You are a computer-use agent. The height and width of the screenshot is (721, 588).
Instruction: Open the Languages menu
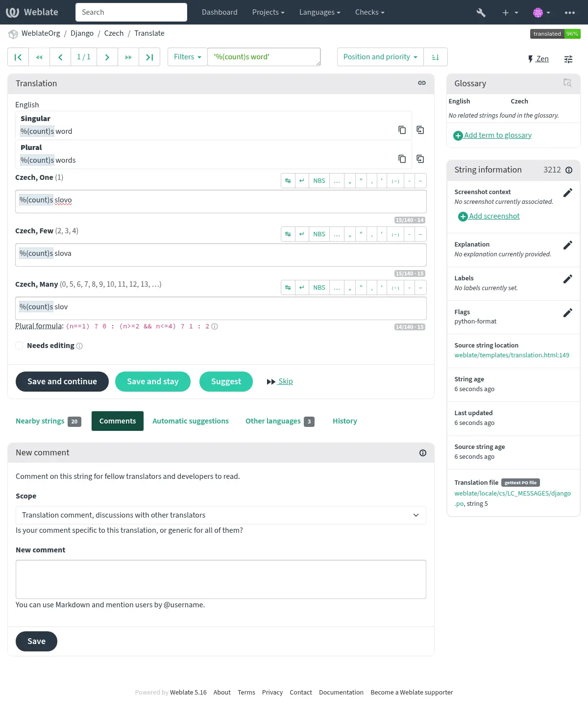coord(319,13)
